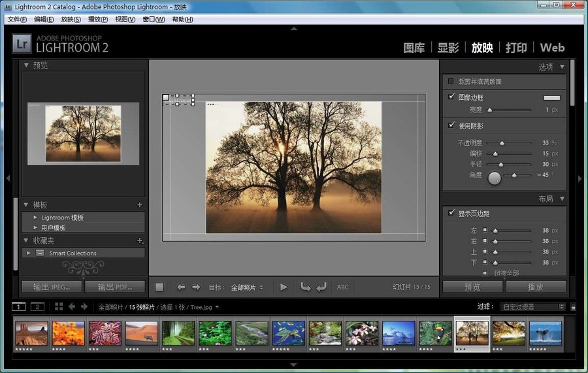Go to next slide with right arrow
Viewport: 588px width, 373px height.
coord(196,287)
